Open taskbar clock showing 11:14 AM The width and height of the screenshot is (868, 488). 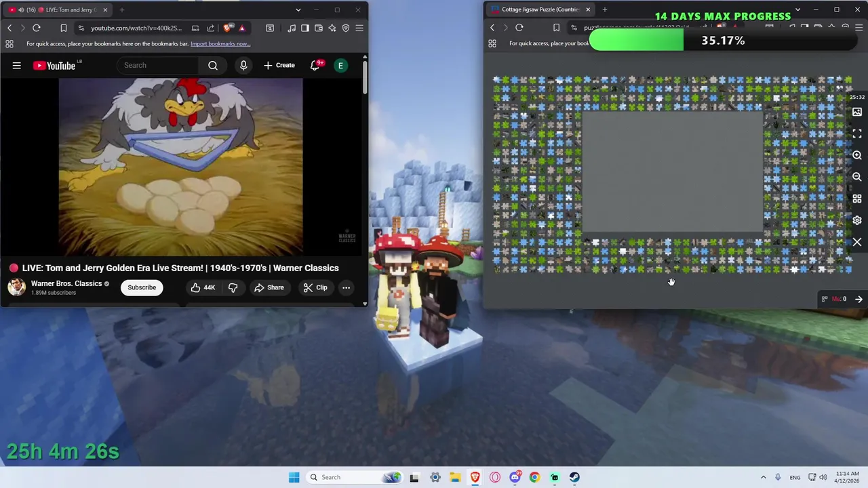click(x=847, y=477)
